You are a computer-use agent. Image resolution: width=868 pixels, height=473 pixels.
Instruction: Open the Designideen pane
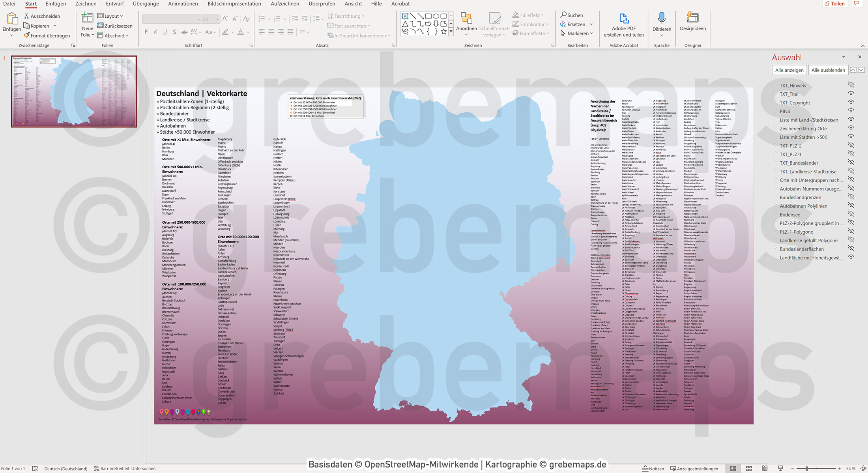click(x=692, y=24)
